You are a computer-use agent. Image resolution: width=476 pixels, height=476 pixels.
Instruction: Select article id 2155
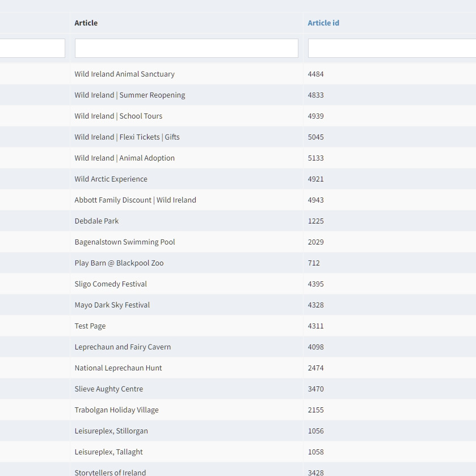pos(315,409)
